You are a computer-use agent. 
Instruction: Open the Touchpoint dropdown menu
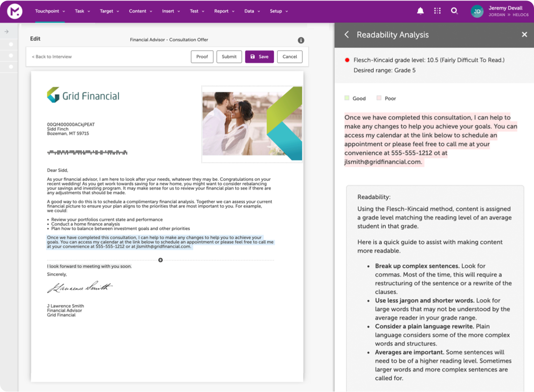[x=50, y=11]
